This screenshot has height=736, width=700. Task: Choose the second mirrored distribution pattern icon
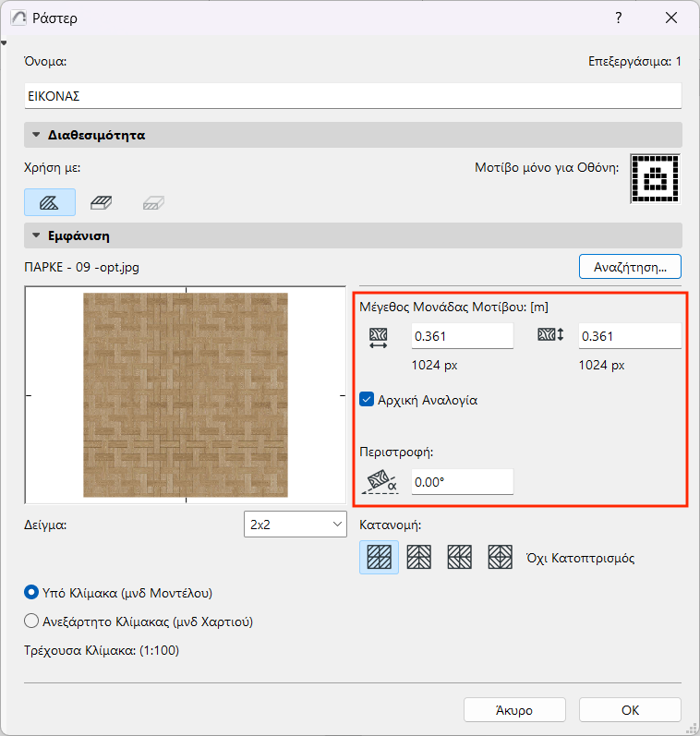418,557
